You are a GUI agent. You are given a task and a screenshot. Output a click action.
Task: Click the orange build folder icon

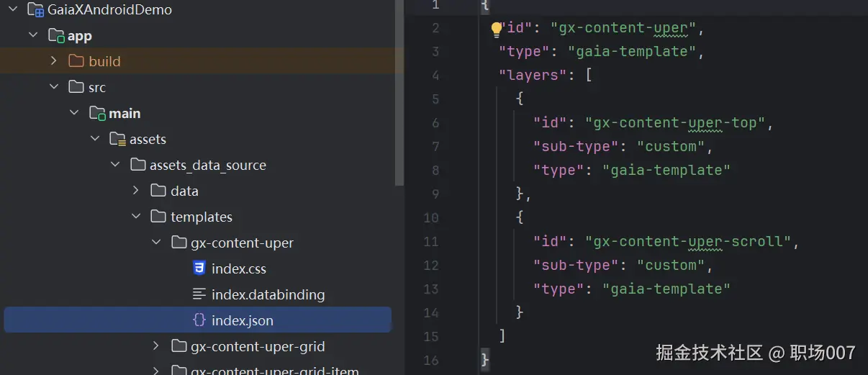tap(76, 61)
